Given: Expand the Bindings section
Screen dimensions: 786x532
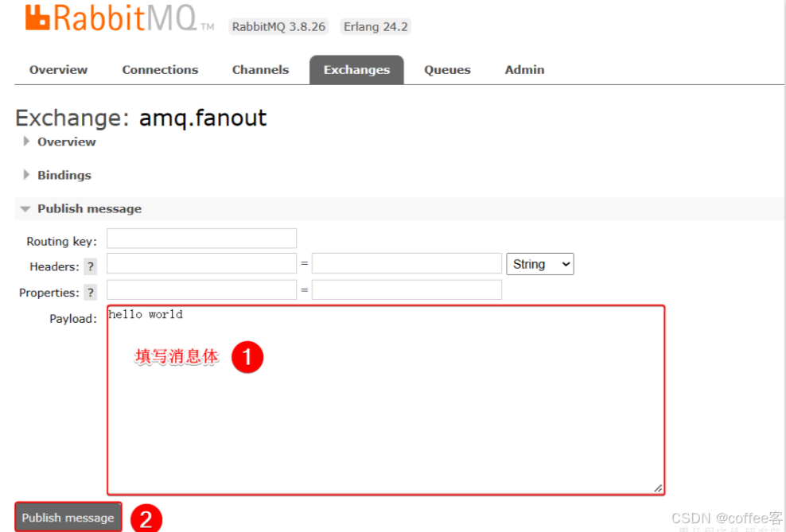Looking at the screenshot, I should (57, 175).
